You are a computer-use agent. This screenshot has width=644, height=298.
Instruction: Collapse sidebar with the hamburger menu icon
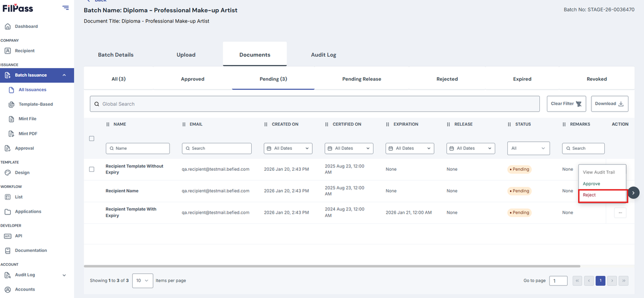pos(65,8)
